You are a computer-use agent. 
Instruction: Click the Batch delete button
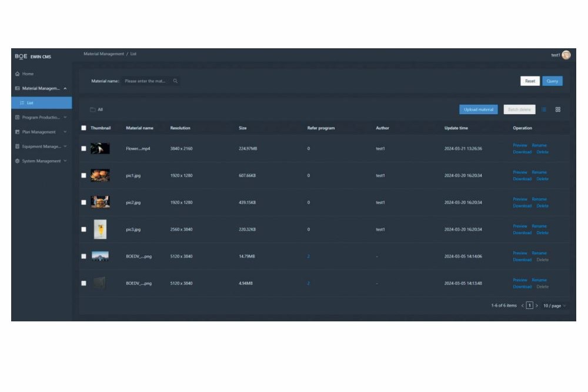519,109
